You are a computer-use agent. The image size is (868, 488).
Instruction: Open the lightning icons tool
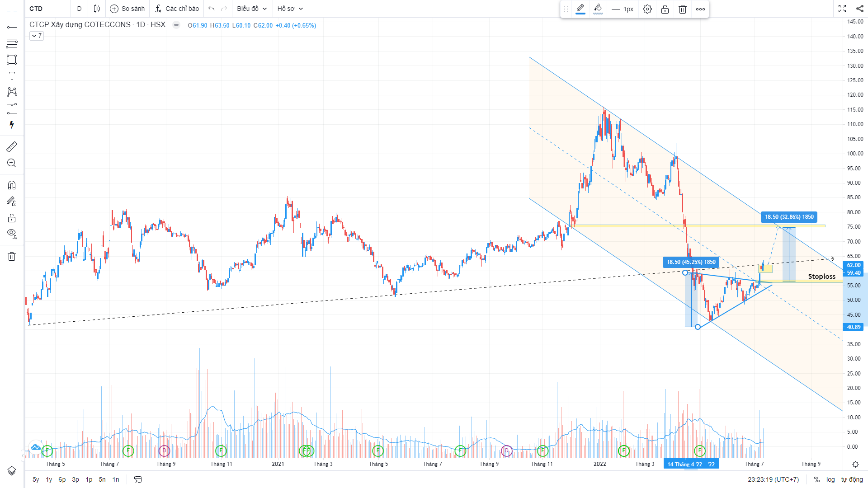click(x=12, y=125)
